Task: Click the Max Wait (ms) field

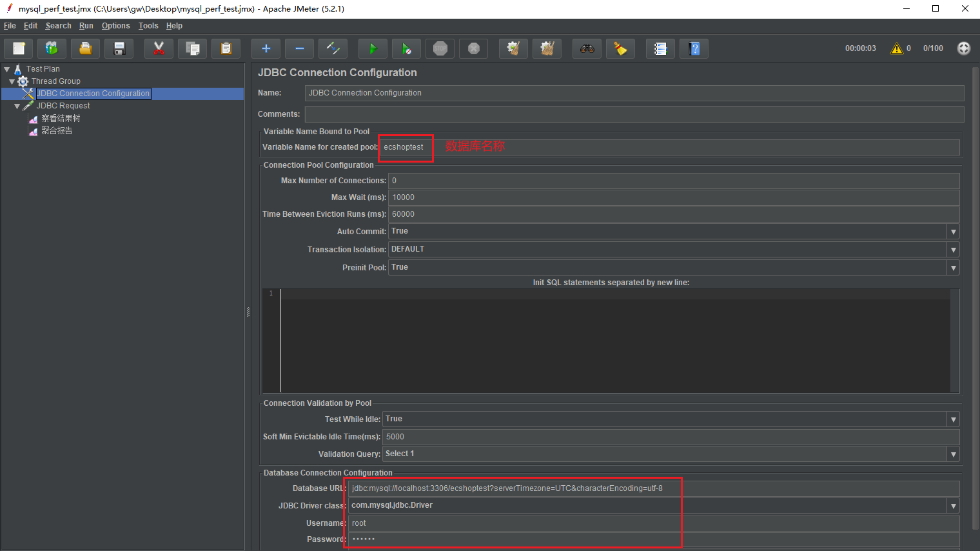Action: coord(674,197)
